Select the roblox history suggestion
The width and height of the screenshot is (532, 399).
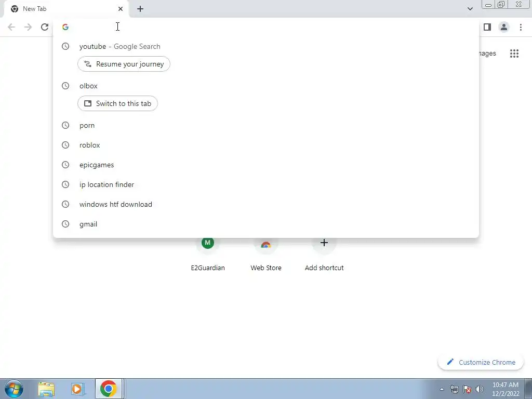point(266,145)
